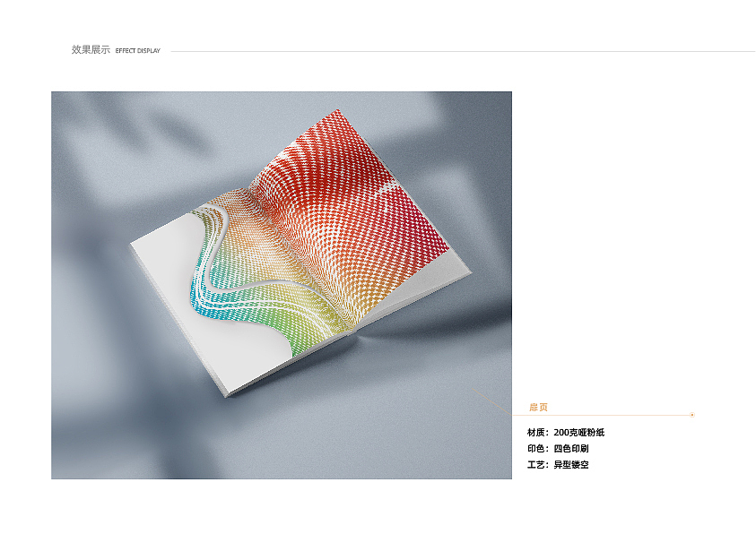Click the orange 扉页 label
756x534 pixels.
click(x=539, y=408)
